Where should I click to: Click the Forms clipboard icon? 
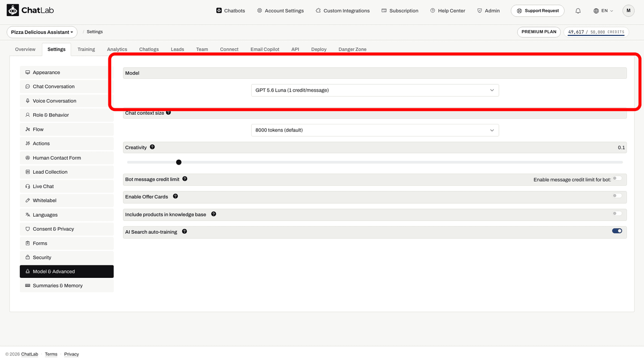(x=27, y=243)
